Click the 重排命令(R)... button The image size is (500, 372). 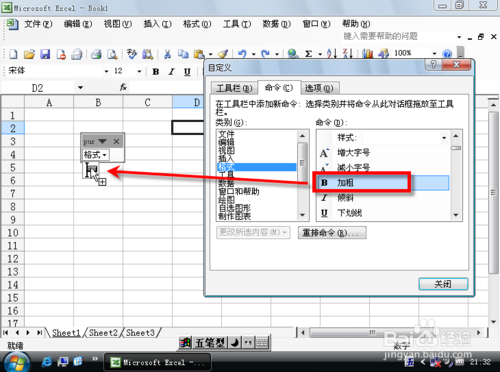(332, 233)
